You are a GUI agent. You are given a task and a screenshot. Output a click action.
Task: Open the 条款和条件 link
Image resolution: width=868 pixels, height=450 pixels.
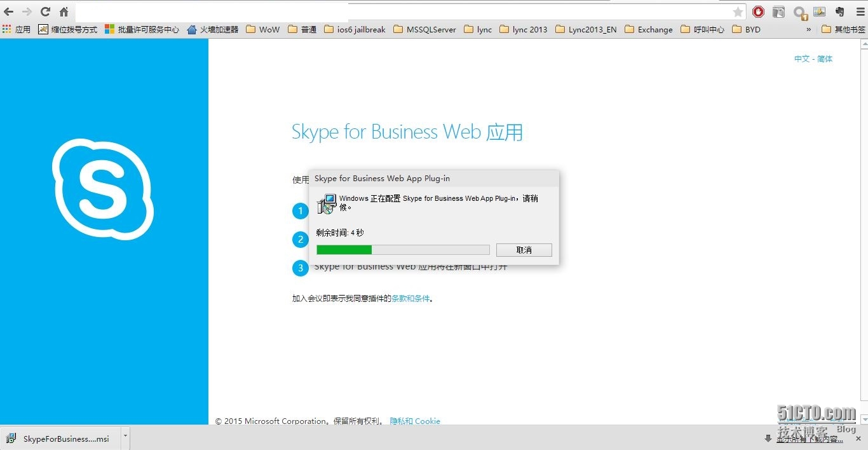point(410,298)
